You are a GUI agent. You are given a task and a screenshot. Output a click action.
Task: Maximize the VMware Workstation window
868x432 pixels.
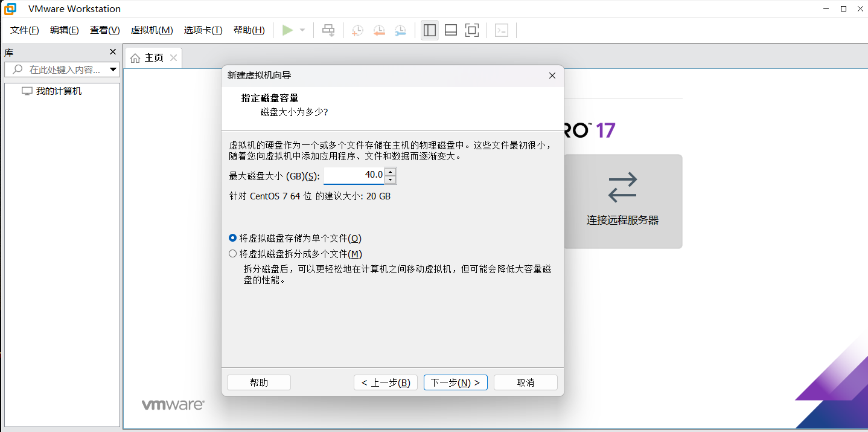pos(844,8)
